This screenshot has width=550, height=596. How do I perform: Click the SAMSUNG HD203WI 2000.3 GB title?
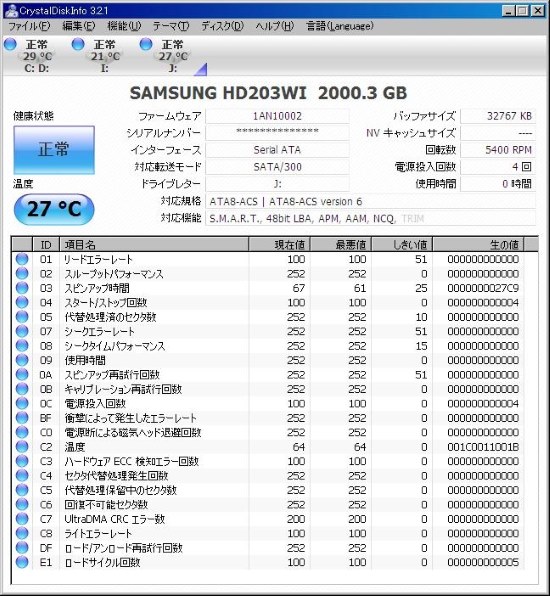268,93
